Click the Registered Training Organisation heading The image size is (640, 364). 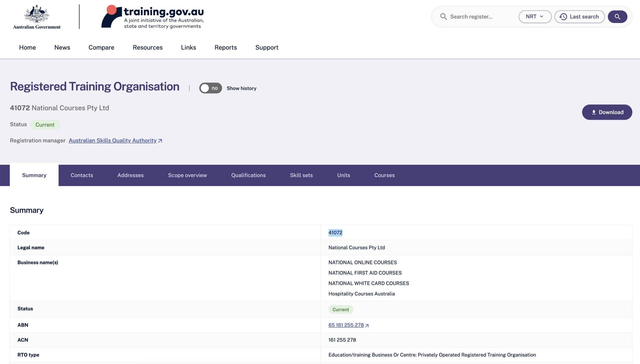pyautogui.click(x=95, y=87)
